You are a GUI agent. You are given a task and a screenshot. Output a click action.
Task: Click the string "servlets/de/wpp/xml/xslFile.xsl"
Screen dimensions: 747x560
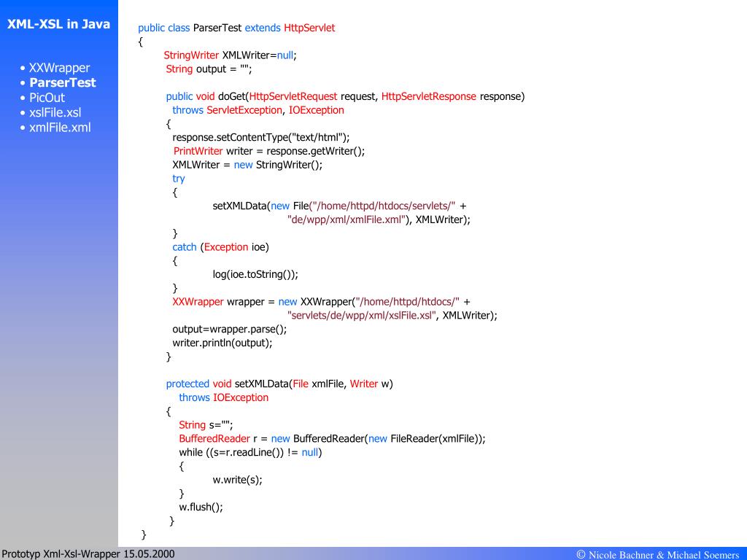click(x=362, y=315)
